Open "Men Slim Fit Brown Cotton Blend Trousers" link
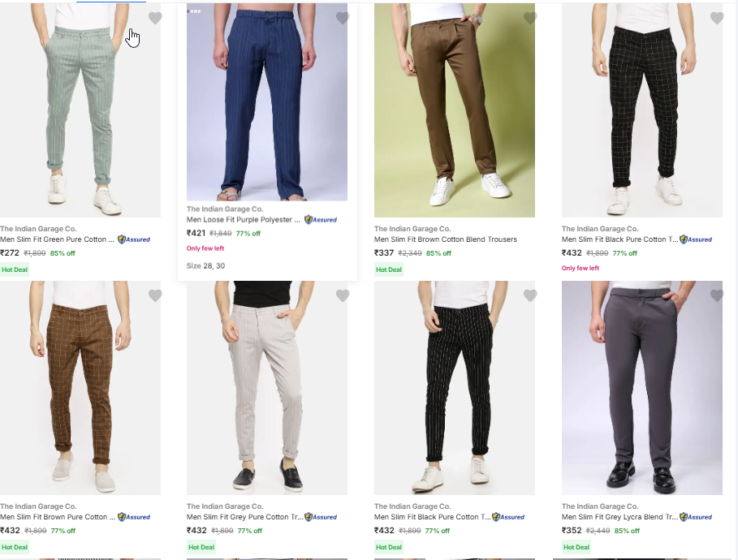The width and height of the screenshot is (738, 560). [445, 239]
